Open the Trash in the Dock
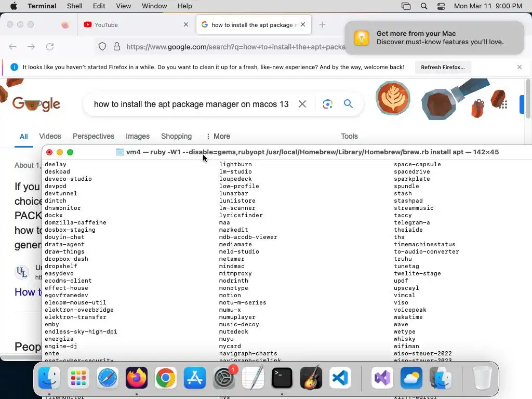The width and height of the screenshot is (532, 399). coord(482,378)
